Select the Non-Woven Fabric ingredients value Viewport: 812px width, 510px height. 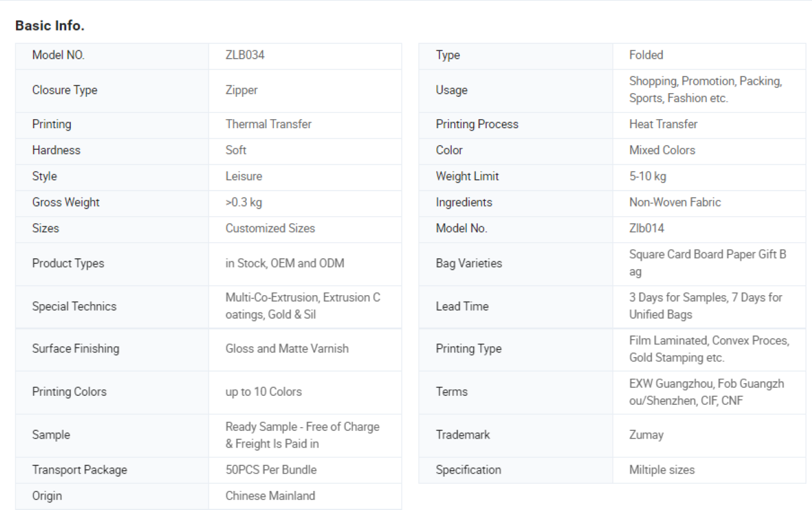[675, 202]
